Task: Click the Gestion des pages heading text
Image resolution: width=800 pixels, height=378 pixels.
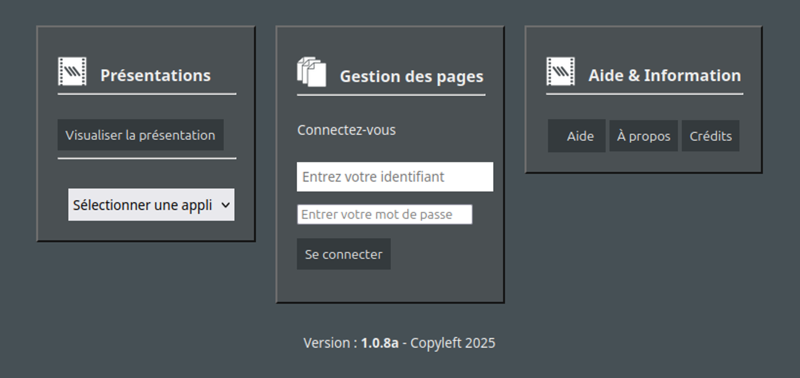Action: (412, 77)
